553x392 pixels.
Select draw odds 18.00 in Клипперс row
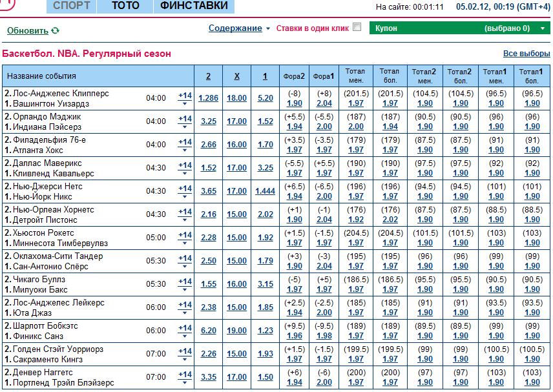(x=236, y=98)
